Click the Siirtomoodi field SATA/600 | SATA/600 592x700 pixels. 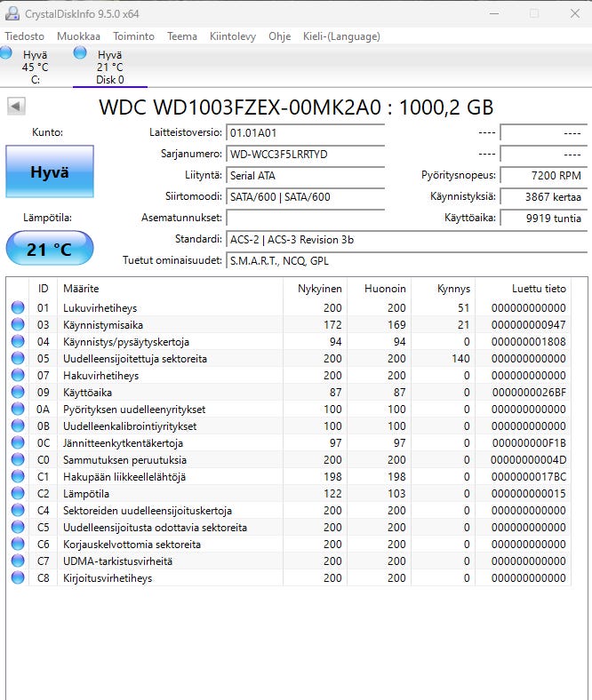pyautogui.click(x=306, y=197)
